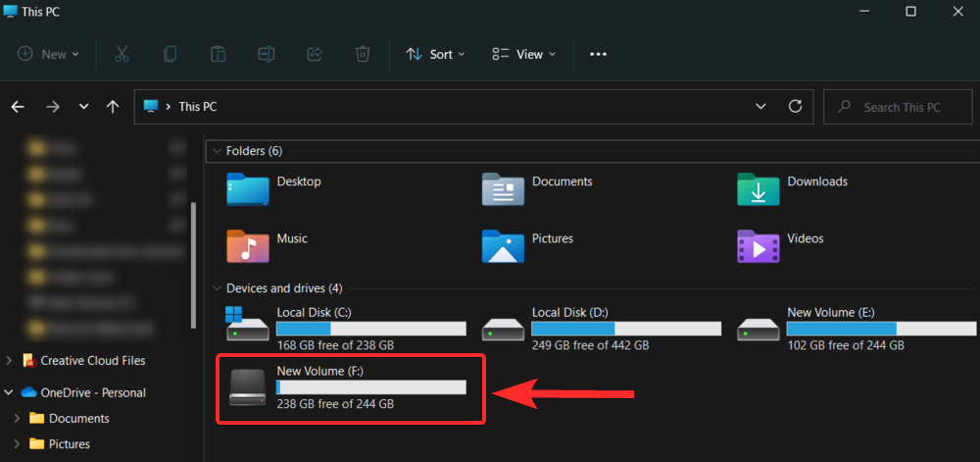The width and height of the screenshot is (980, 462).
Task: Open the Desktop folder icon
Action: [x=248, y=188]
